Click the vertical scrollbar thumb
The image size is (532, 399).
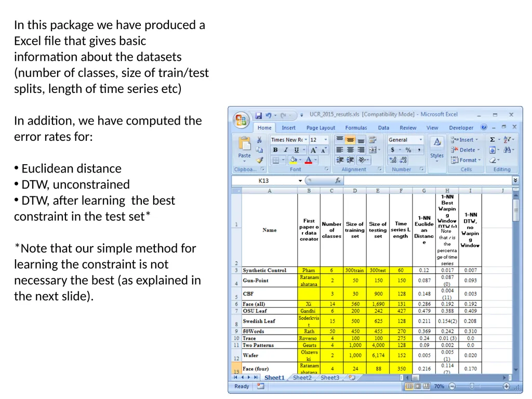pyautogui.click(x=516, y=210)
